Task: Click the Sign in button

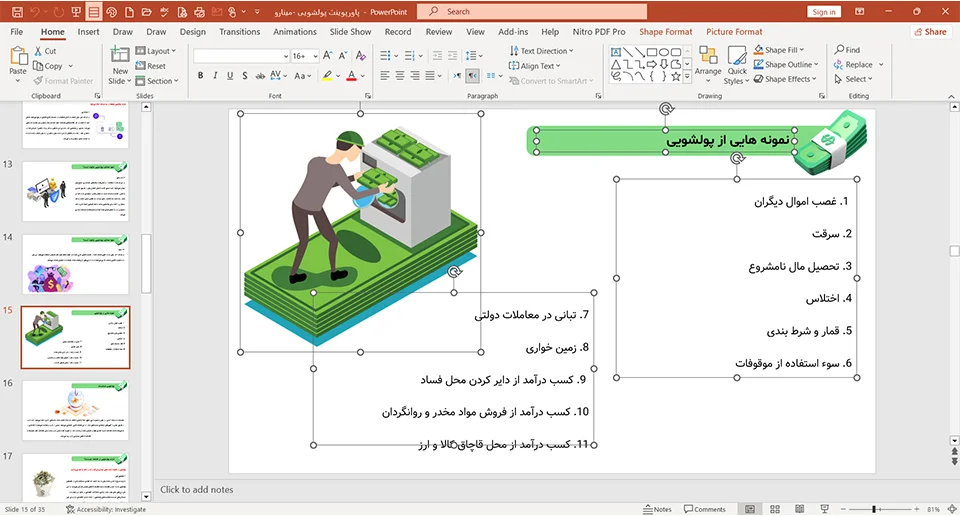Action: pos(824,12)
